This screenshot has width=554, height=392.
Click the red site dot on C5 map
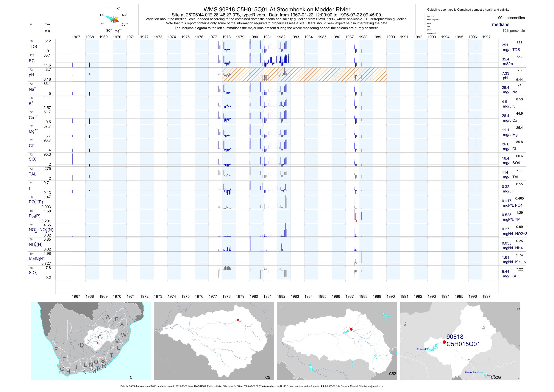pyautogui.click(x=238, y=320)
